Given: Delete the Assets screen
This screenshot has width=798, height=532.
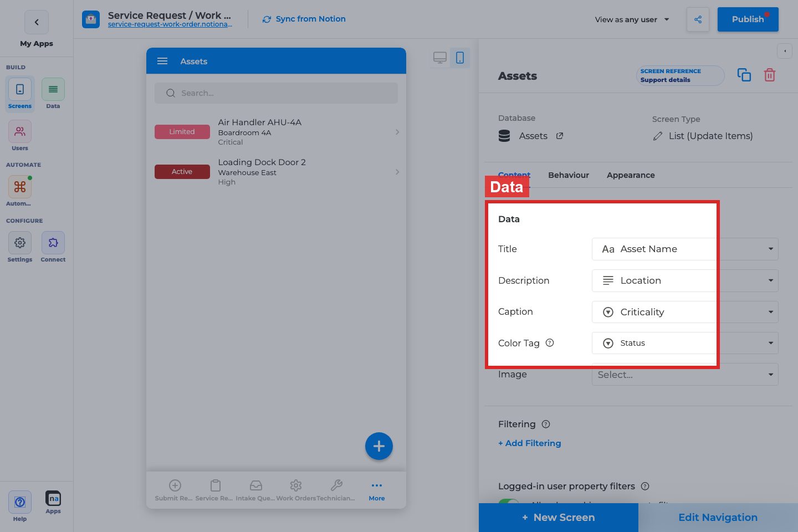Looking at the screenshot, I should point(770,75).
